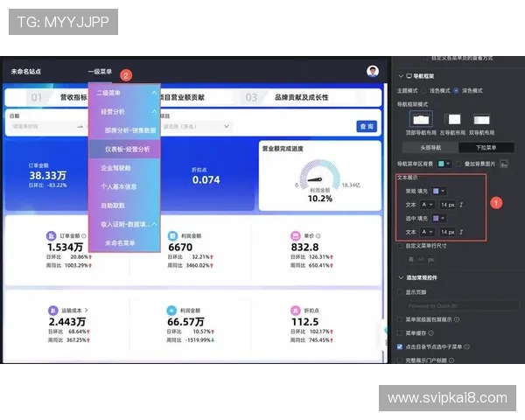This screenshot has height=420, width=525.
Task: Select 浅色模式 theme radio button
Action: coord(424,91)
